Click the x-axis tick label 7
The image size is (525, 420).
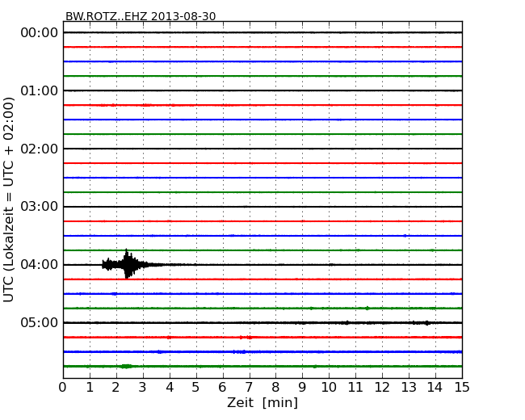coord(249,388)
